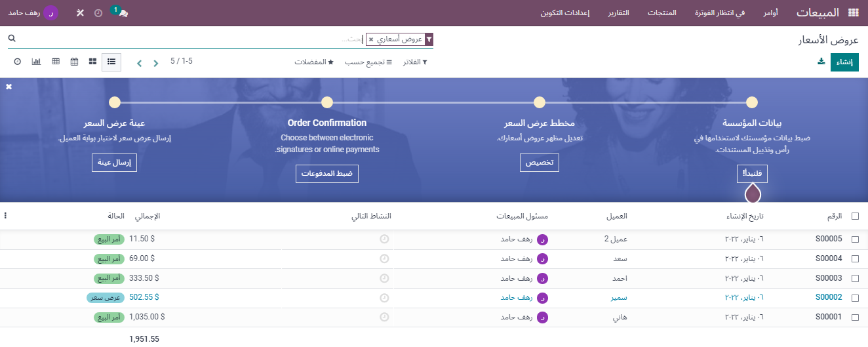Image resolution: width=868 pixels, height=347 pixels.
Task: Tick the checkbox for order S00002
Action: [855, 298]
